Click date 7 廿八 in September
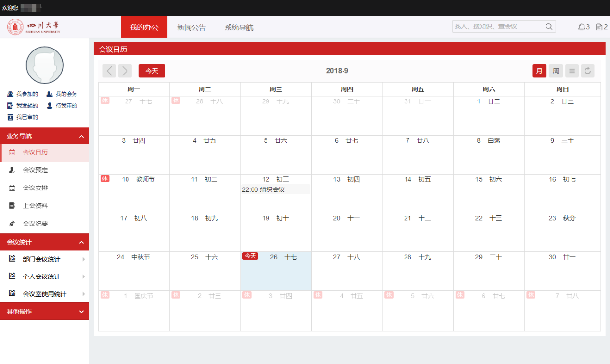 [418, 141]
